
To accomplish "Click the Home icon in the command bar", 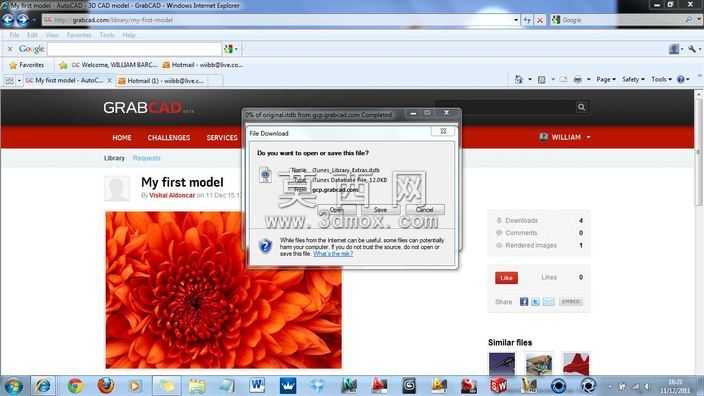I will tap(519, 79).
